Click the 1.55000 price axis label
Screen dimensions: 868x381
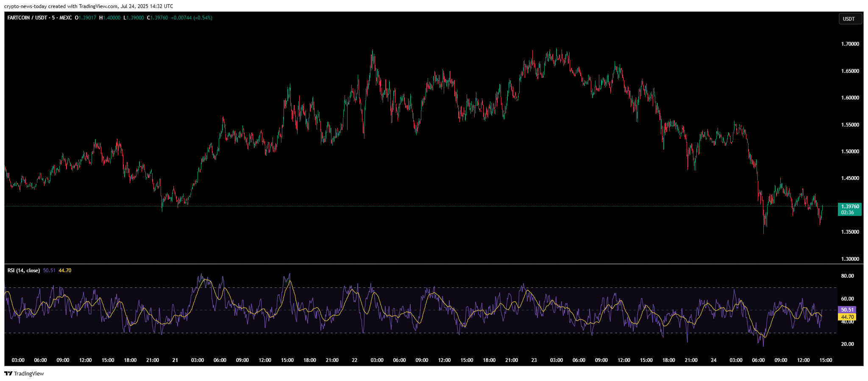(x=850, y=124)
